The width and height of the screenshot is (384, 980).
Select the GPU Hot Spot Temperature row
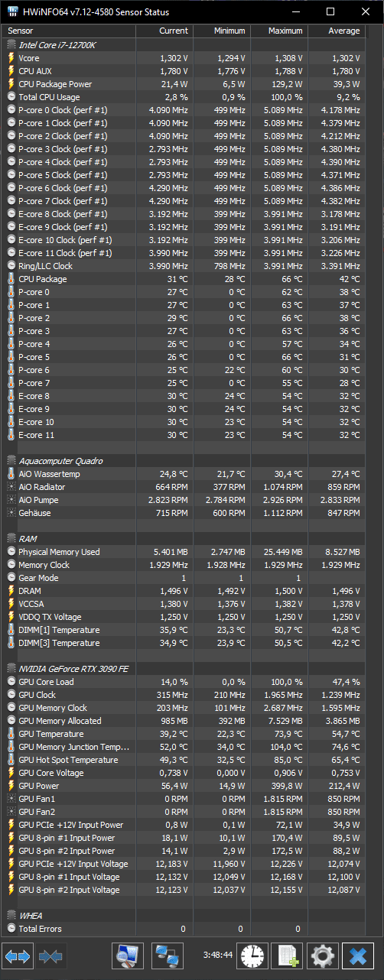point(184,760)
